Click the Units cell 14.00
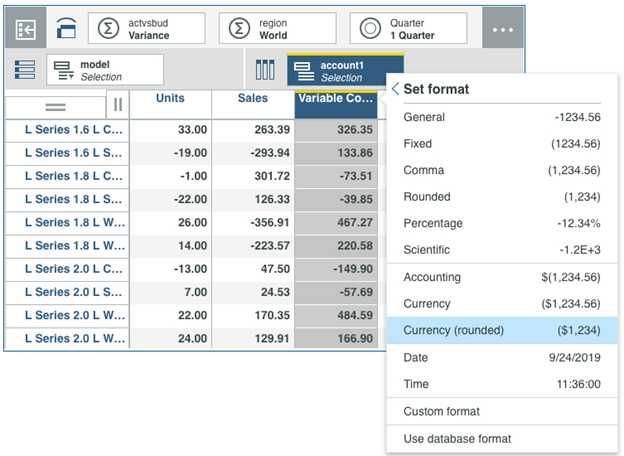Viewport: 624px width, 456px height. [x=170, y=246]
